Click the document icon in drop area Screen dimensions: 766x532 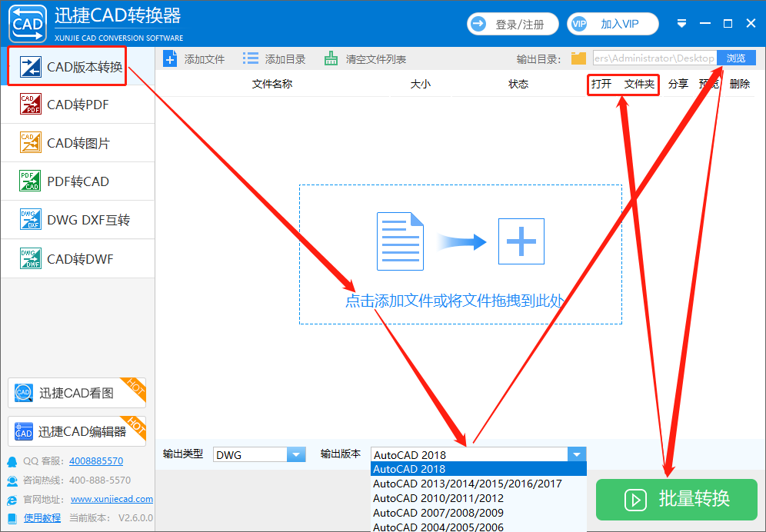click(x=400, y=241)
